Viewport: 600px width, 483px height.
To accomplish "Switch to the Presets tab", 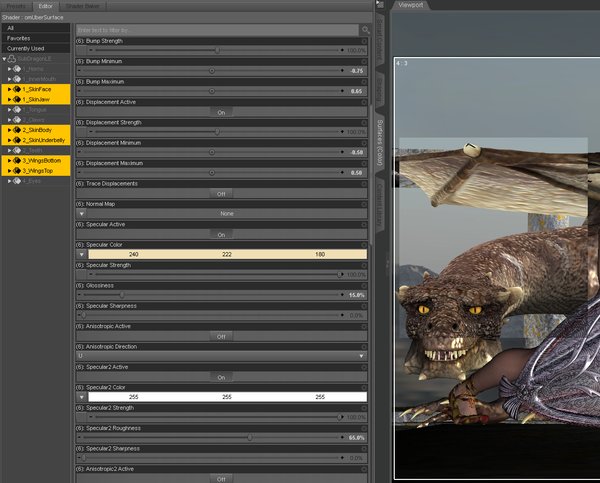I will click(x=17, y=5).
